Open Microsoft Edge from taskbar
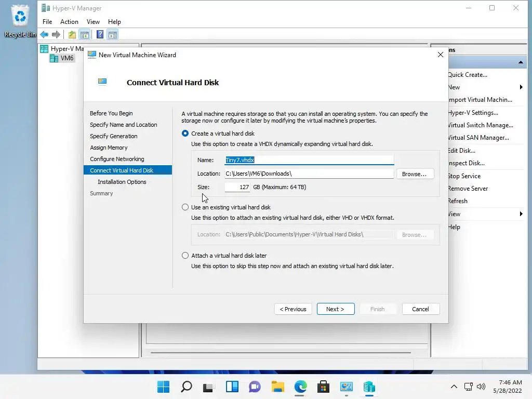532x399 pixels. pyautogui.click(x=301, y=387)
